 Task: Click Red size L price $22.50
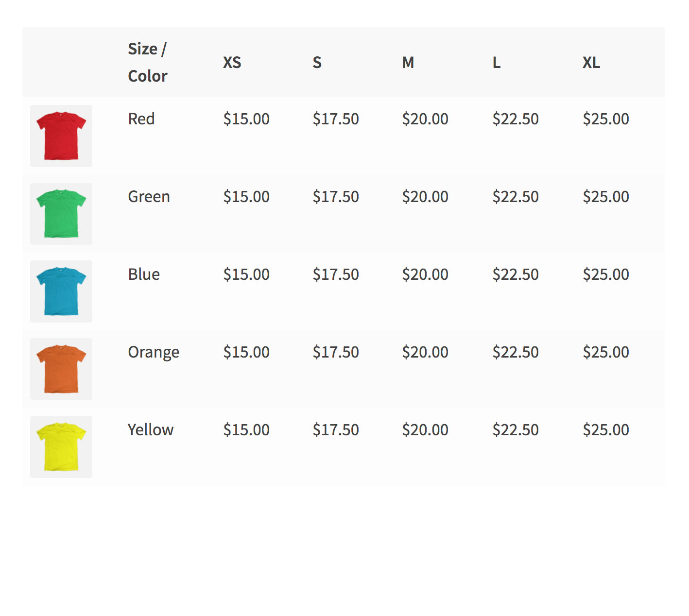click(516, 119)
